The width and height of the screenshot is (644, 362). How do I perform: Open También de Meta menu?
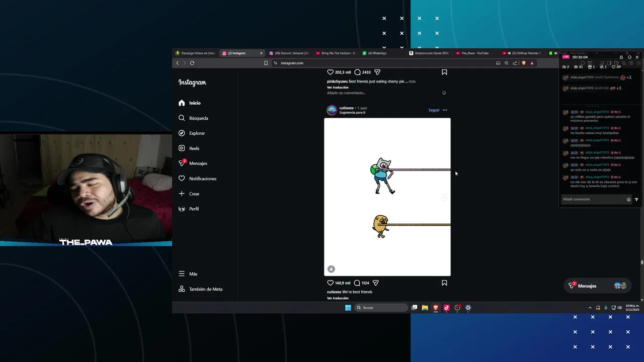[200, 289]
